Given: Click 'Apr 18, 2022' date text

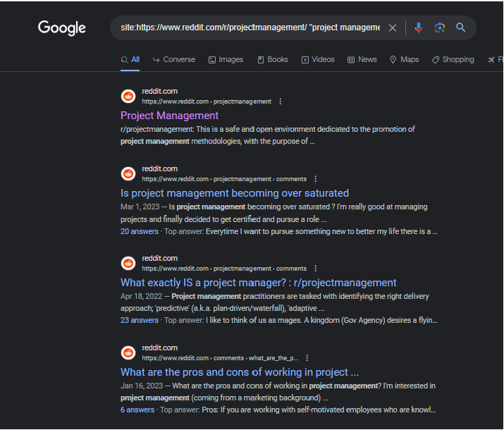Looking at the screenshot, I should tap(142, 296).
